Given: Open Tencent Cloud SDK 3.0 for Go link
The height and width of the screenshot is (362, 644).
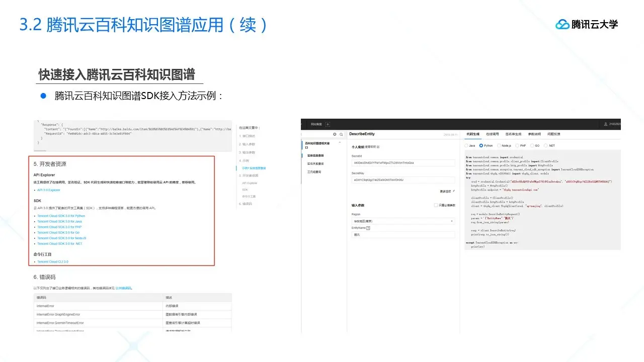Looking at the screenshot, I should click(58, 232).
